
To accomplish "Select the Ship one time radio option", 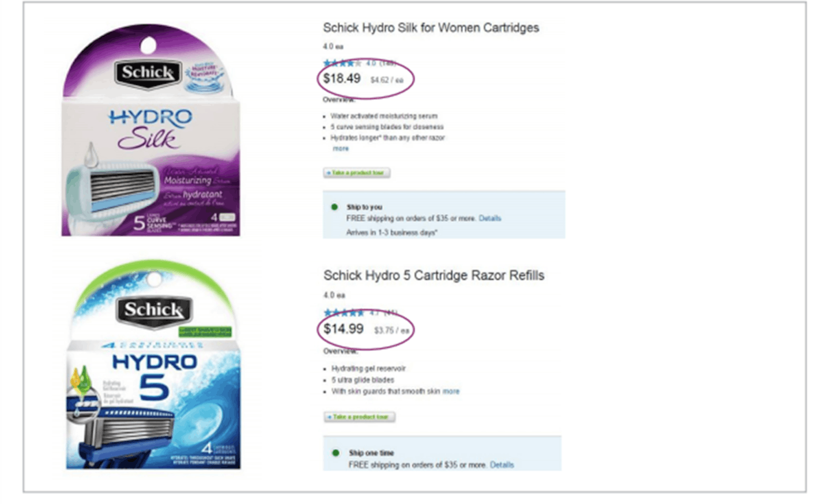I will pyautogui.click(x=335, y=453).
